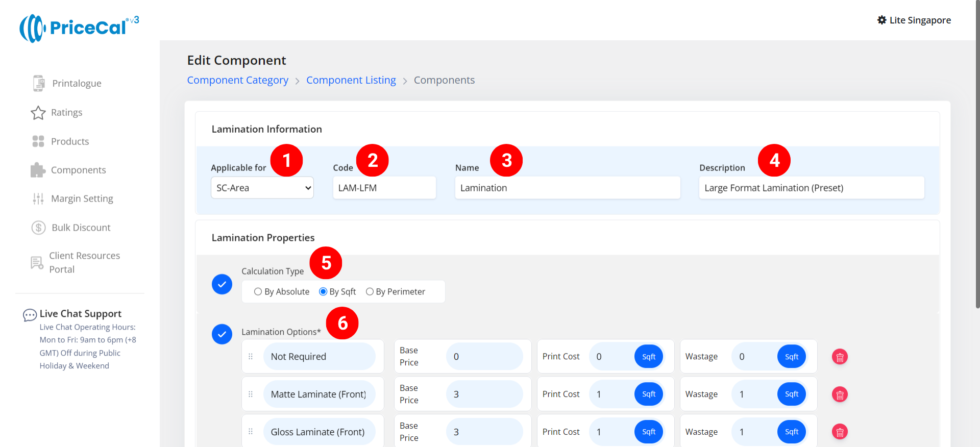Delete the Matte Laminate (Front) row
980x447 pixels.
840,394
